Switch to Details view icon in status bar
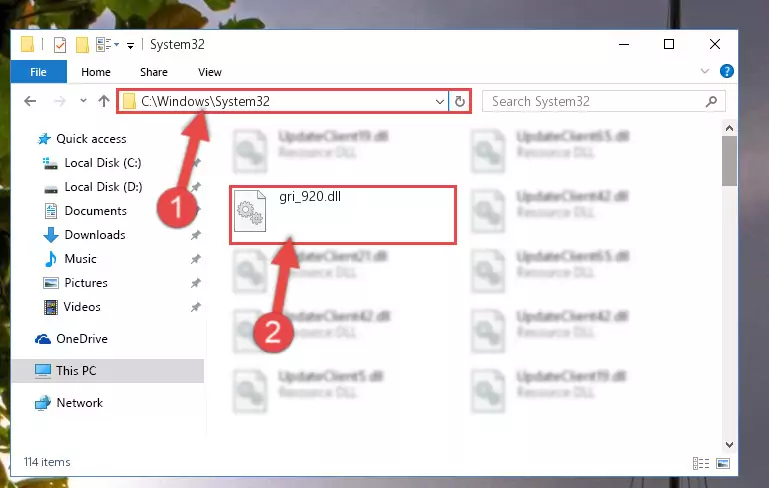Image resolution: width=769 pixels, height=488 pixels. click(x=701, y=463)
